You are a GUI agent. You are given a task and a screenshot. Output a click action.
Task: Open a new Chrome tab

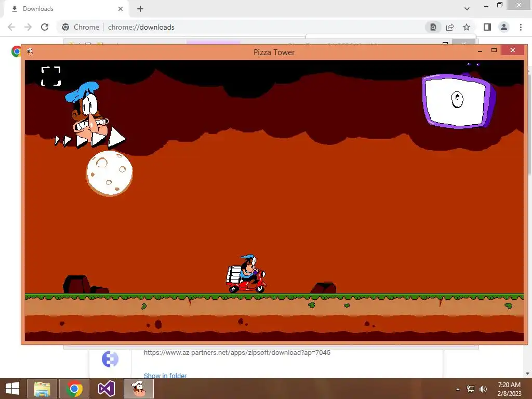[x=140, y=9]
